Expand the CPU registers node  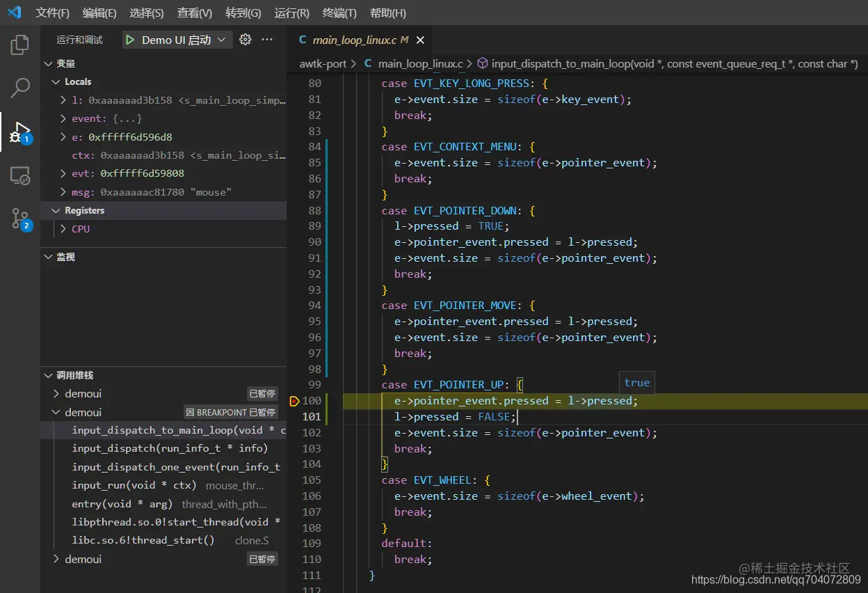(63, 229)
